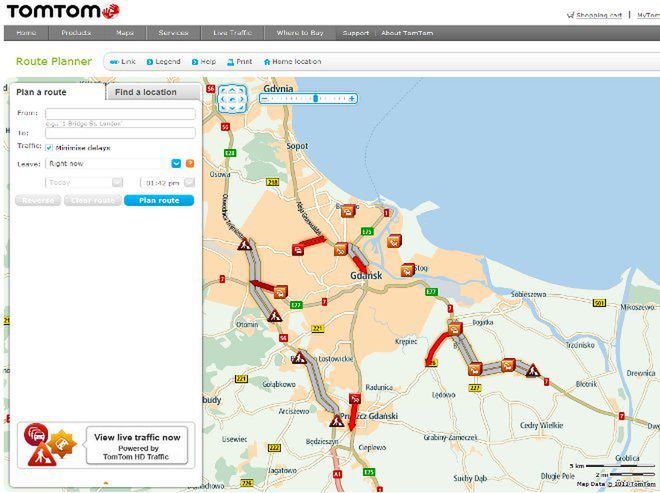Open the 01:42 pm time dropdown
Screen dimensions: 660x493
[189, 182]
